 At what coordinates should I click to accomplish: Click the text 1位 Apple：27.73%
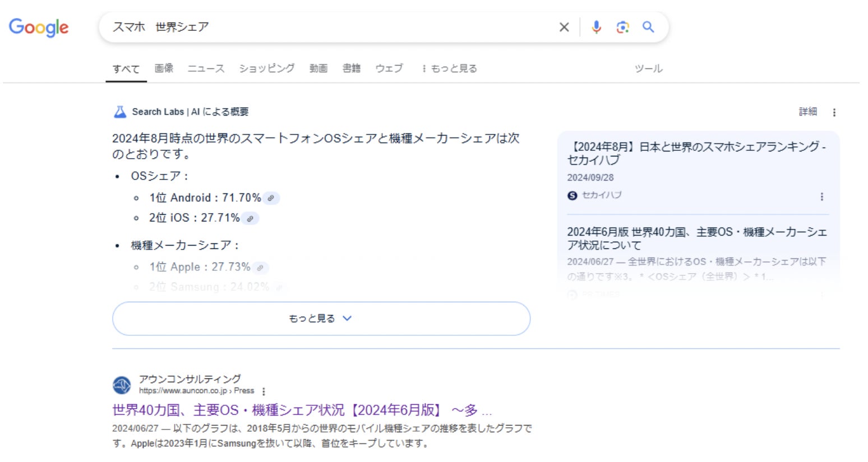tap(200, 267)
